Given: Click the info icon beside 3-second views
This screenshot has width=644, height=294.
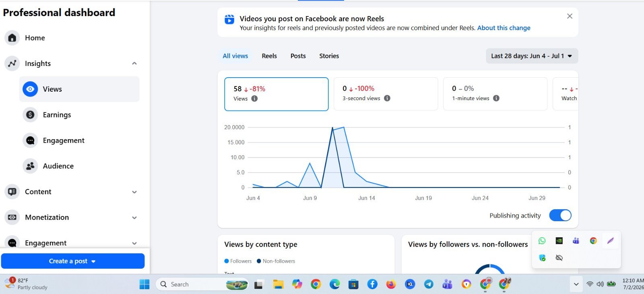Looking at the screenshot, I should pyautogui.click(x=387, y=98).
